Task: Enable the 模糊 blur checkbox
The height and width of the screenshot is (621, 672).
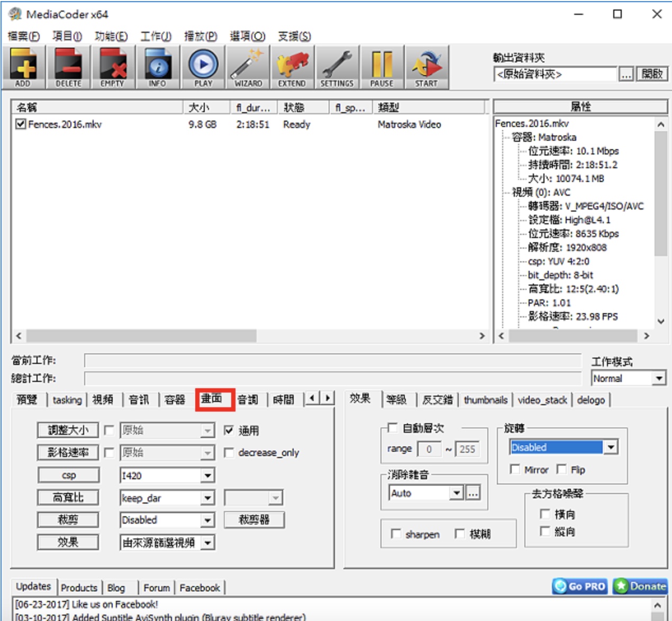Action: (x=460, y=534)
